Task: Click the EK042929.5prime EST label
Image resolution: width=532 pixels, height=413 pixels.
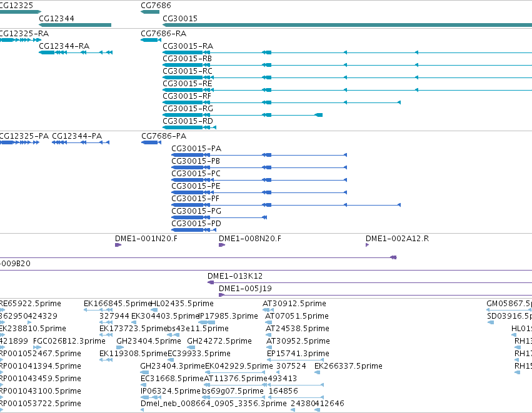Action: [239, 367]
